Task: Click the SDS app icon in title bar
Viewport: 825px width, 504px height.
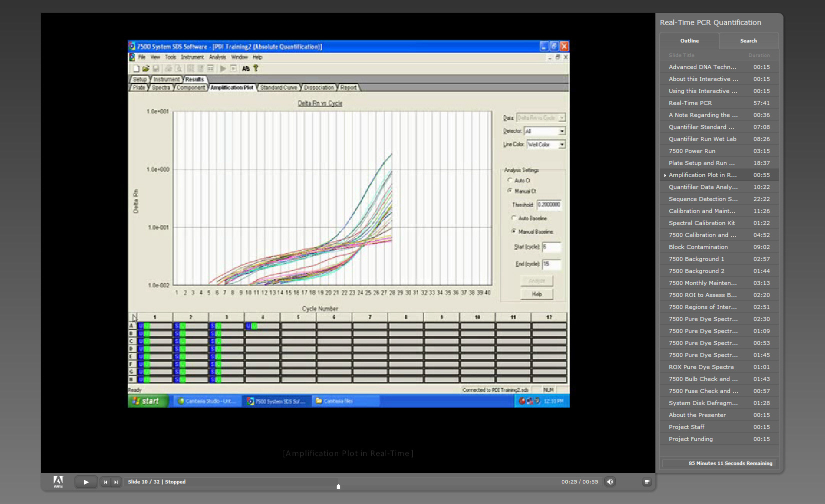Action: (x=132, y=46)
